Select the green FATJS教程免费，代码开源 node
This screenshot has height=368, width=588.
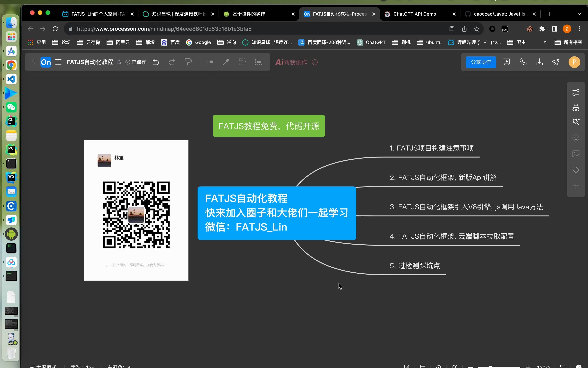pos(269,126)
